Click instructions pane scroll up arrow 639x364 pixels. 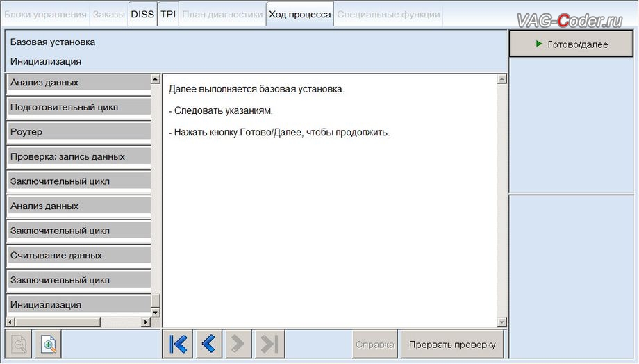tap(502, 79)
